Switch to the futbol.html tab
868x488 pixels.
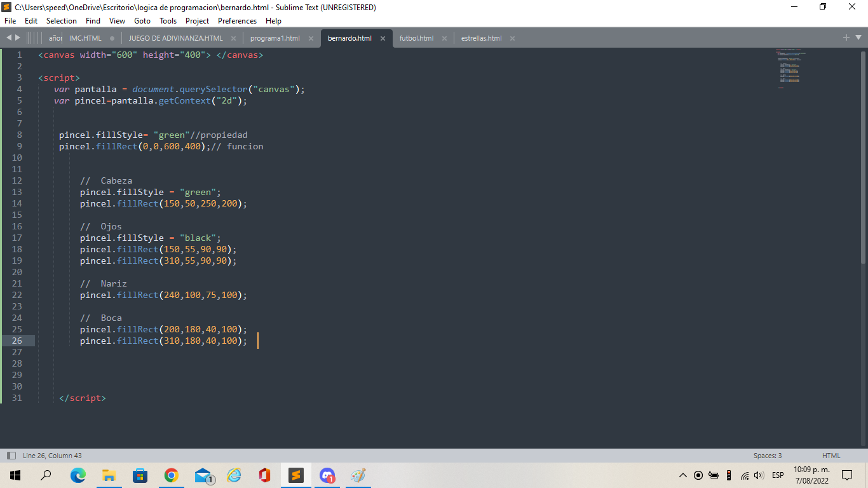416,38
